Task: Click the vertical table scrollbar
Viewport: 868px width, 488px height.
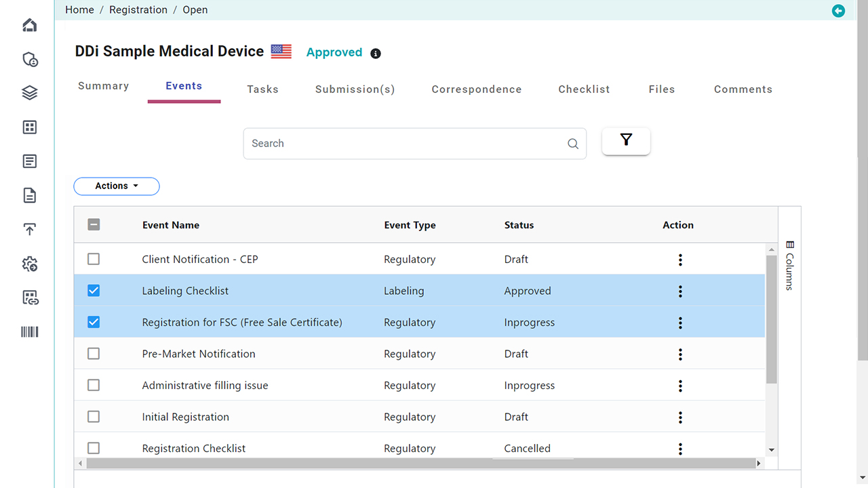Action: coord(771,319)
